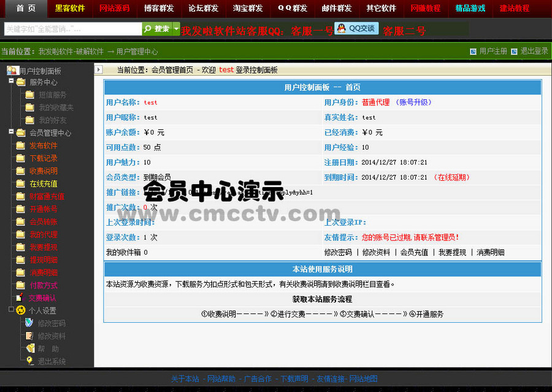Click the 财富通充值 folder icon
The image size is (552, 392).
click(21, 196)
